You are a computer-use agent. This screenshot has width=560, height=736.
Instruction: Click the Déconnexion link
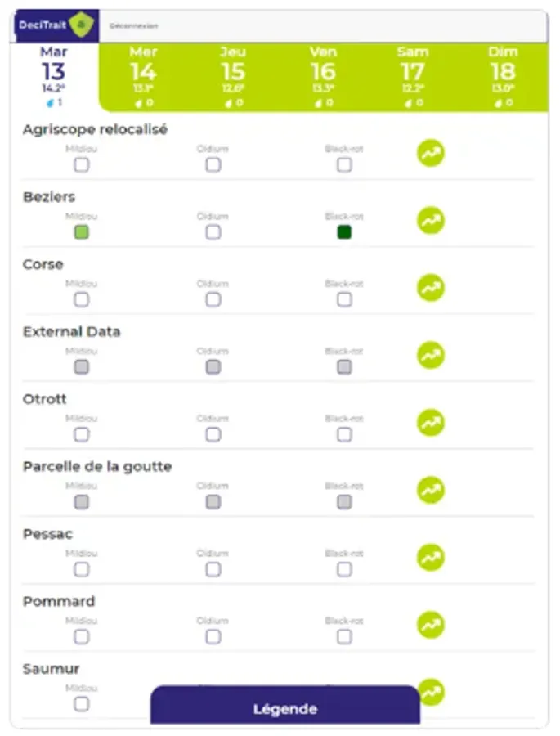(x=134, y=26)
